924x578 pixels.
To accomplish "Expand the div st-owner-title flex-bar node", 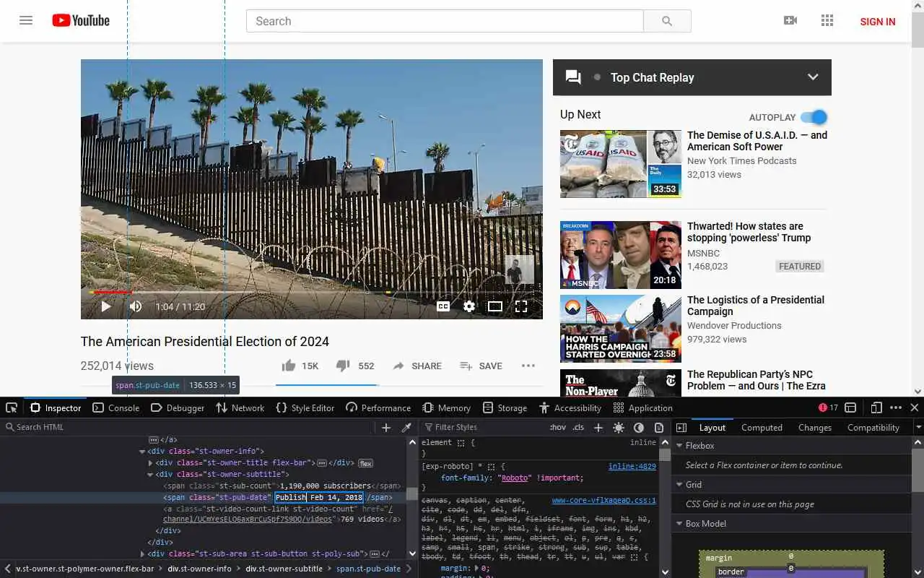I will [150, 462].
